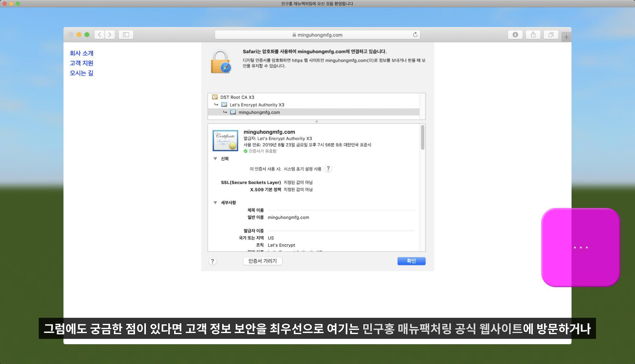The image size is (635, 364).
Task: Show tab overview button
Action: [551, 35]
